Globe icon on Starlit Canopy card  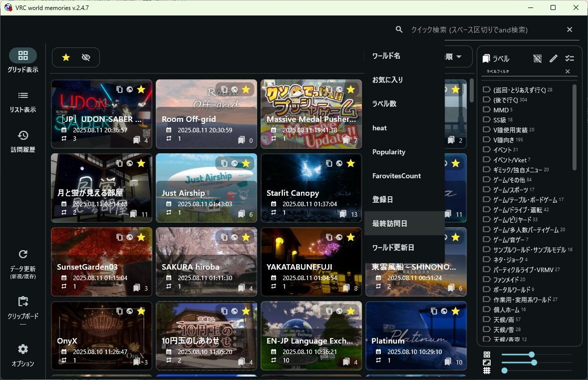(x=339, y=163)
